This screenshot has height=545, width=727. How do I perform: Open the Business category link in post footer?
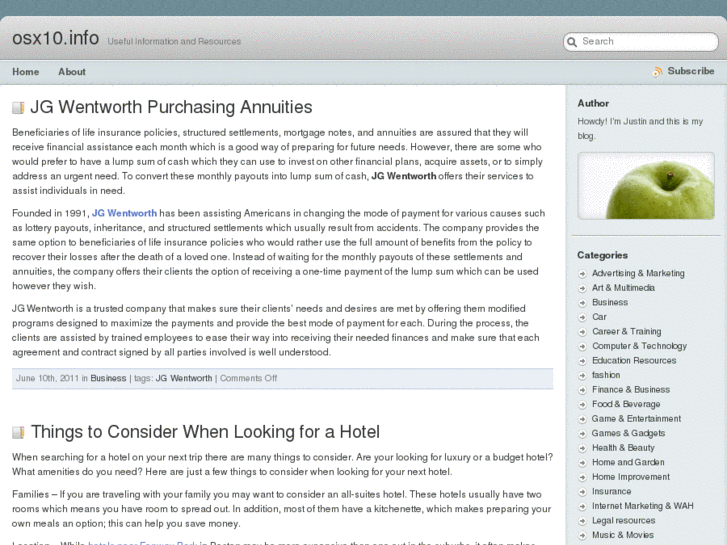108,378
